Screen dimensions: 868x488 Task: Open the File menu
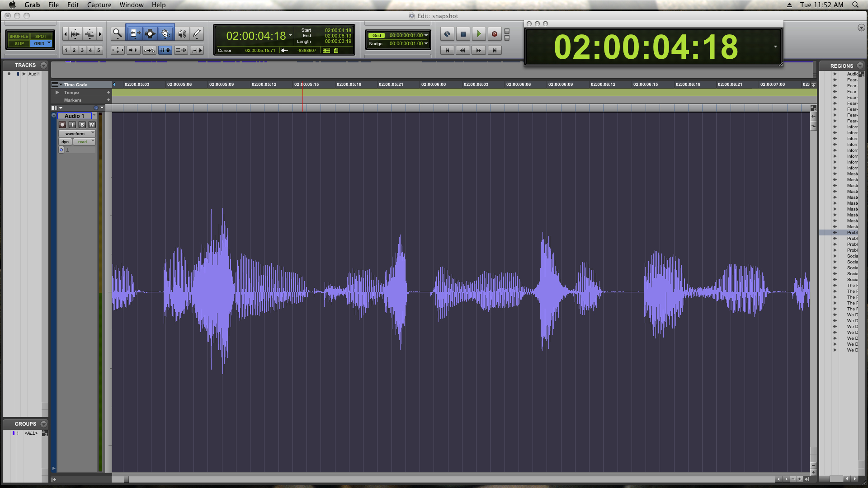point(53,5)
